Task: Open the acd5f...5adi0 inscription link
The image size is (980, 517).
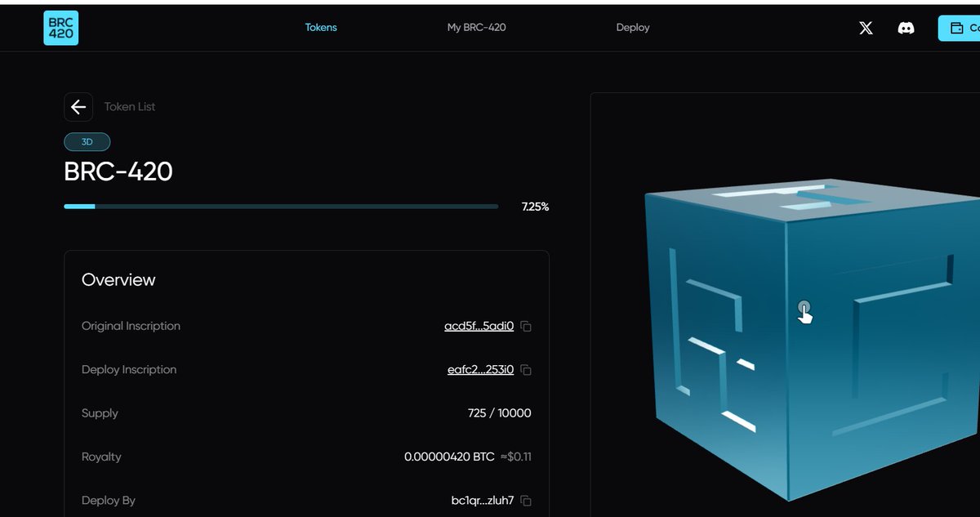Action: 479,326
